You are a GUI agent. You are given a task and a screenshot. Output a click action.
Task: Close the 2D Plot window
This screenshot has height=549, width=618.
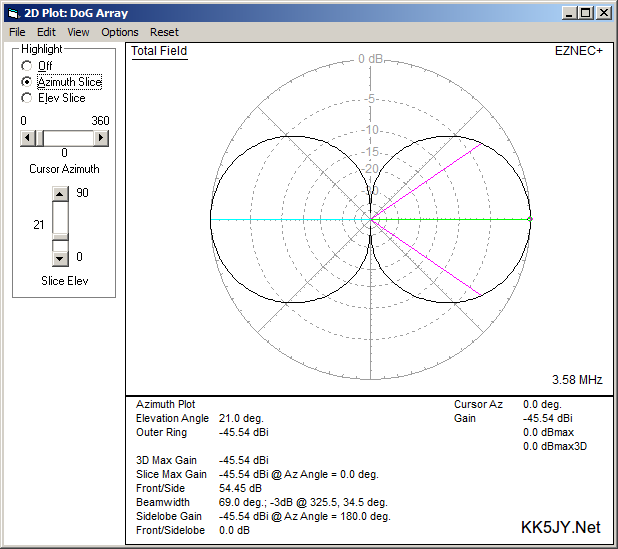604,13
